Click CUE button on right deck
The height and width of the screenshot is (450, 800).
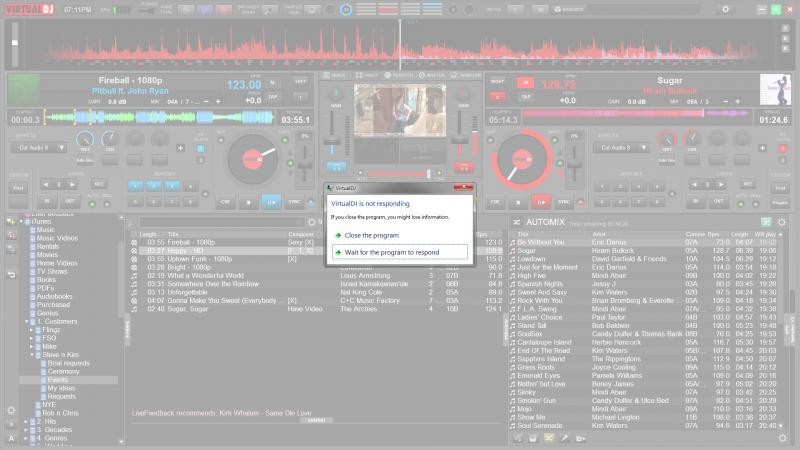click(x=495, y=202)
